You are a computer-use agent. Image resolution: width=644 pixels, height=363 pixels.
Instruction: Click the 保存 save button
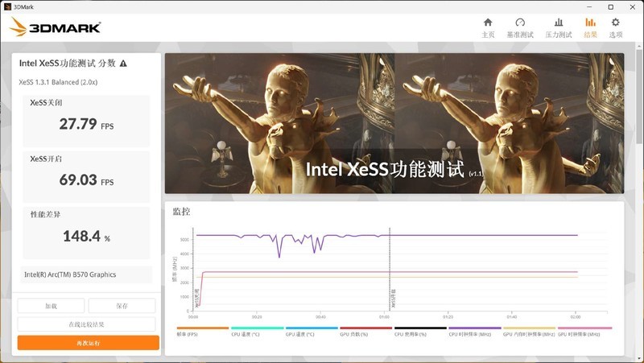point(122,306)
